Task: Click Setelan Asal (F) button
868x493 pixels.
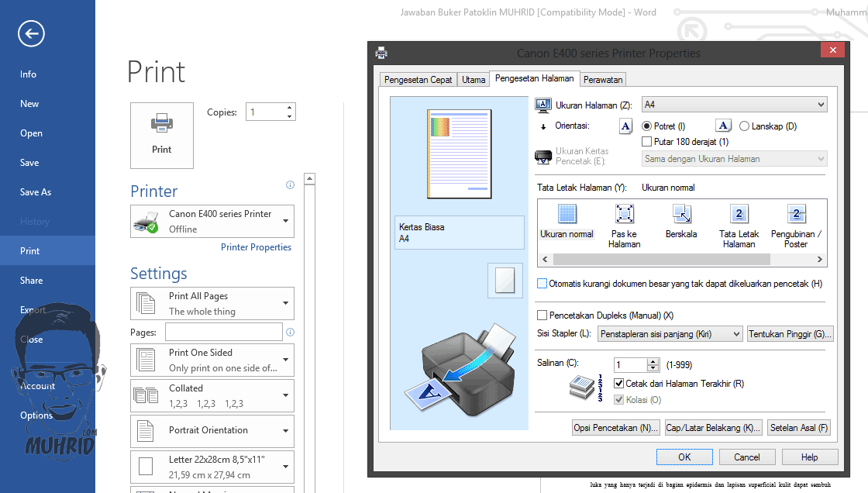Action: point(799,428)
